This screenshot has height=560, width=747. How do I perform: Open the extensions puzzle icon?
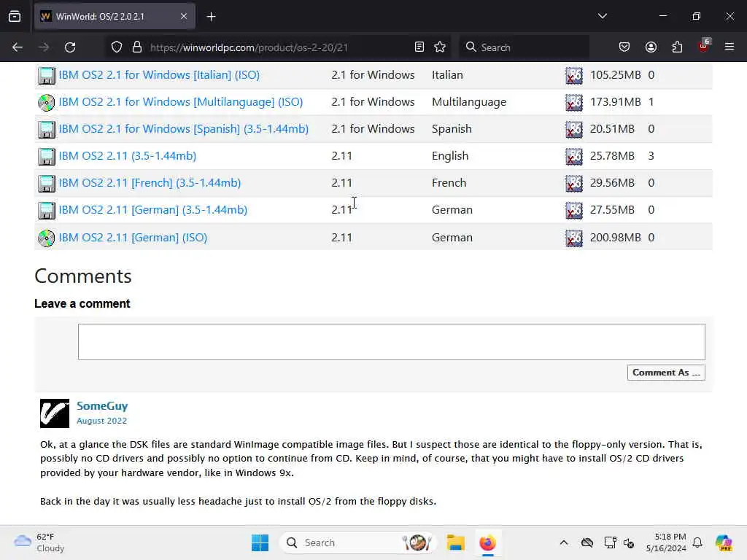pos(677,47)
